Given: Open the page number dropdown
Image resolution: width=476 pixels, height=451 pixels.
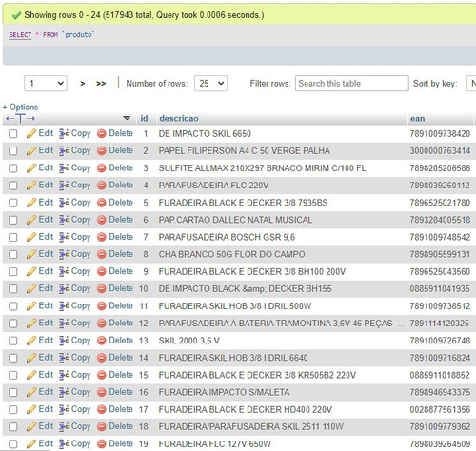Looking at the screenshot, I should (x=46, y=84).
